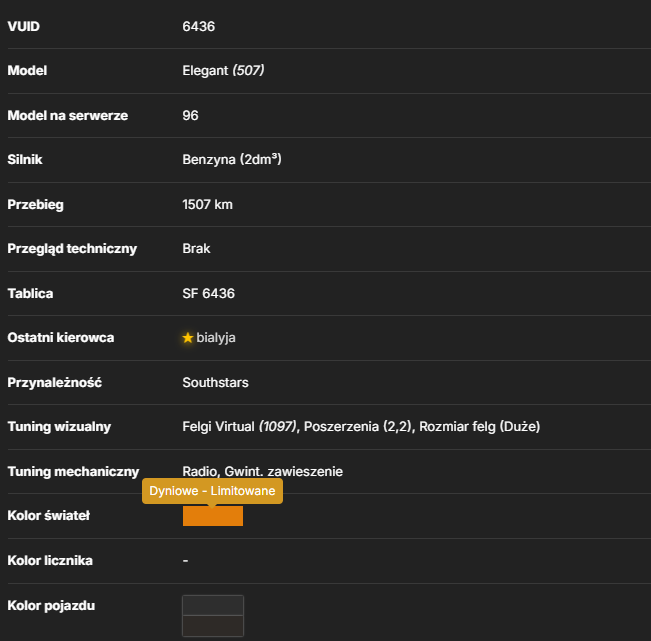Click the Felgi Virtual (1097) tuning entry
651x641 pixels.
(240, 427)
